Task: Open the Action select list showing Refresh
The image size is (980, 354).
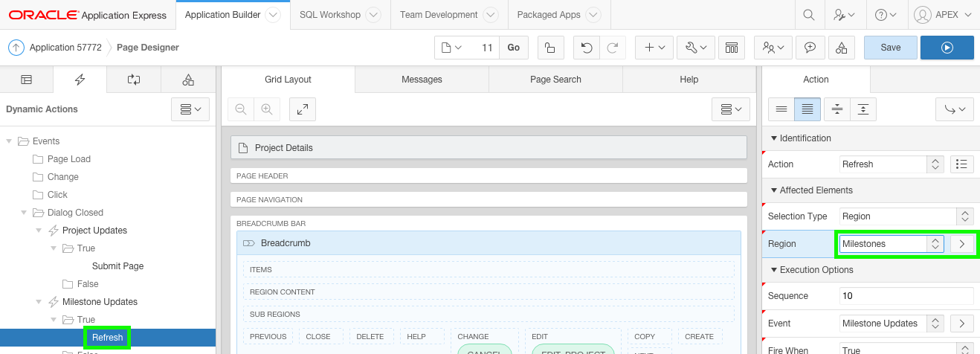Action: (892, 164)
